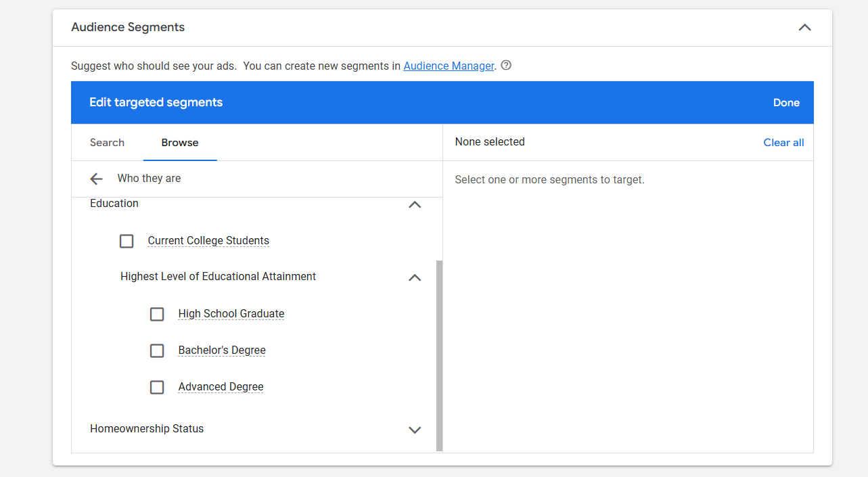Click the Audience Segments section title
Viewport: 868px width, 477px height.
pyautogui.click(x=128, y=28)
